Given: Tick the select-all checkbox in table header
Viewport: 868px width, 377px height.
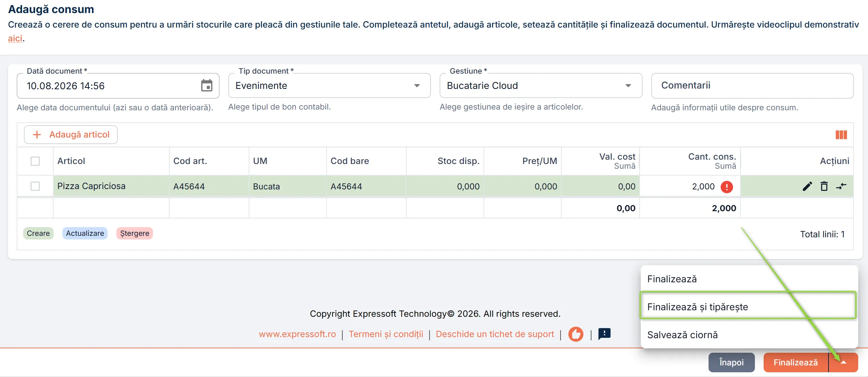Looking at the screenshot, I should (x=35, y=161).
